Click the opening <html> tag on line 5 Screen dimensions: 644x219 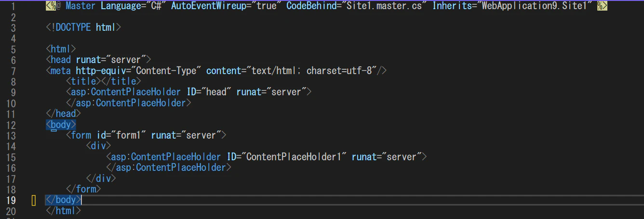point(61,49)
